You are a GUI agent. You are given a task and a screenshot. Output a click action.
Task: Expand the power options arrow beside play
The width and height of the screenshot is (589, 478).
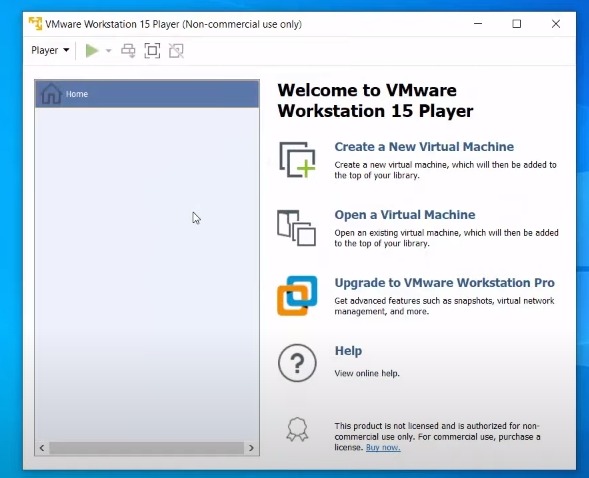click(109, 51)
